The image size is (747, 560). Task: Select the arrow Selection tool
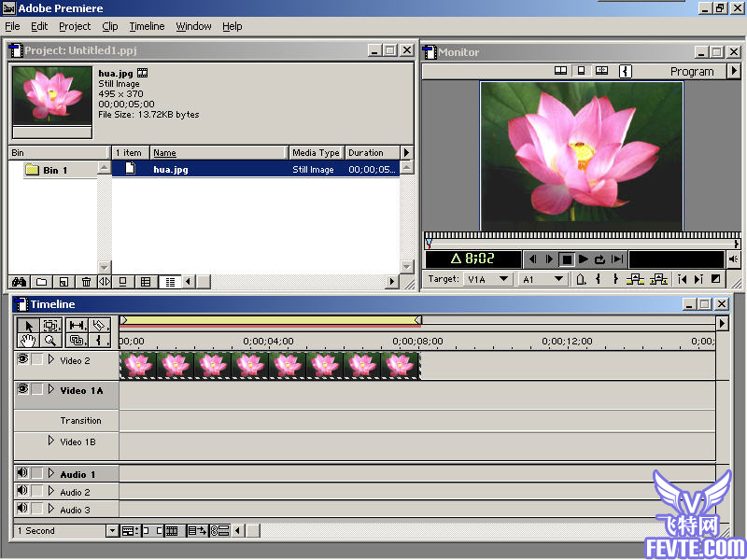coord(27,325)
